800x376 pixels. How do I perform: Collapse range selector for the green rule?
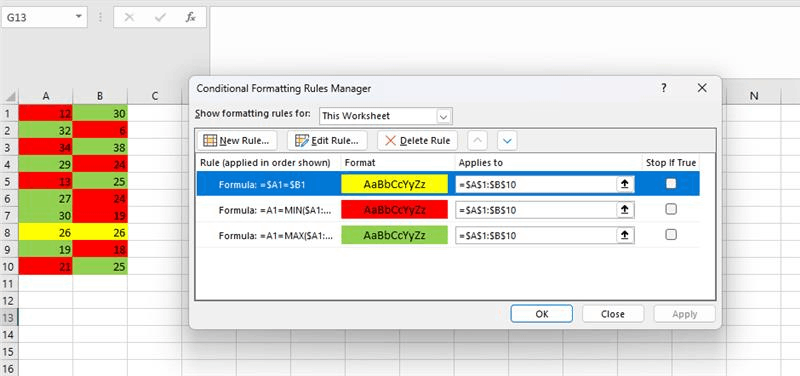coord(625,235)
